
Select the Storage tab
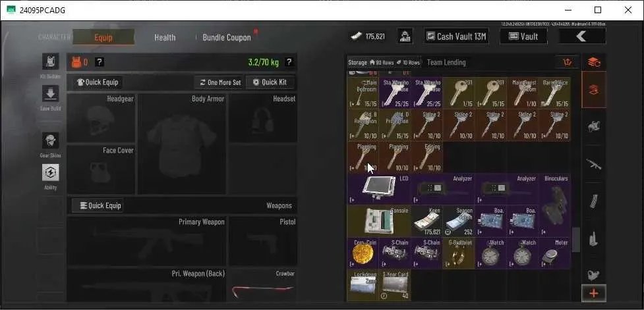pos(384,63)
